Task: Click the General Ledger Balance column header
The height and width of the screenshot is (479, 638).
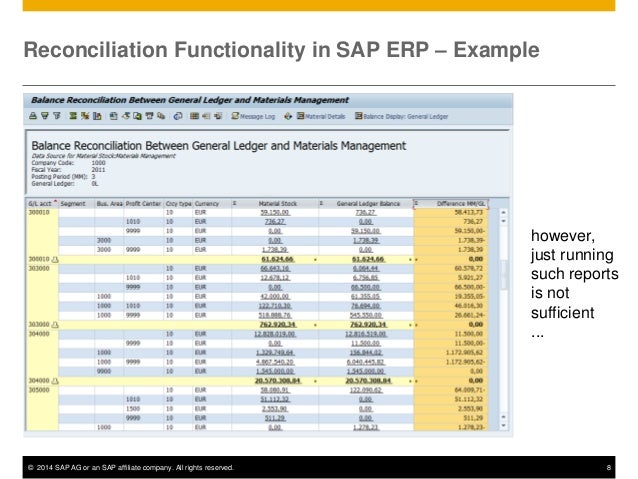Action: coord(368,203)
